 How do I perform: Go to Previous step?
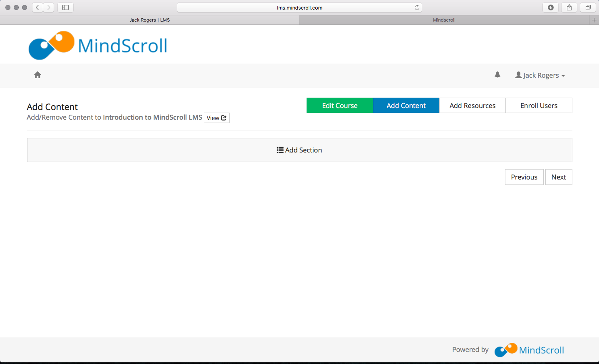524,177
